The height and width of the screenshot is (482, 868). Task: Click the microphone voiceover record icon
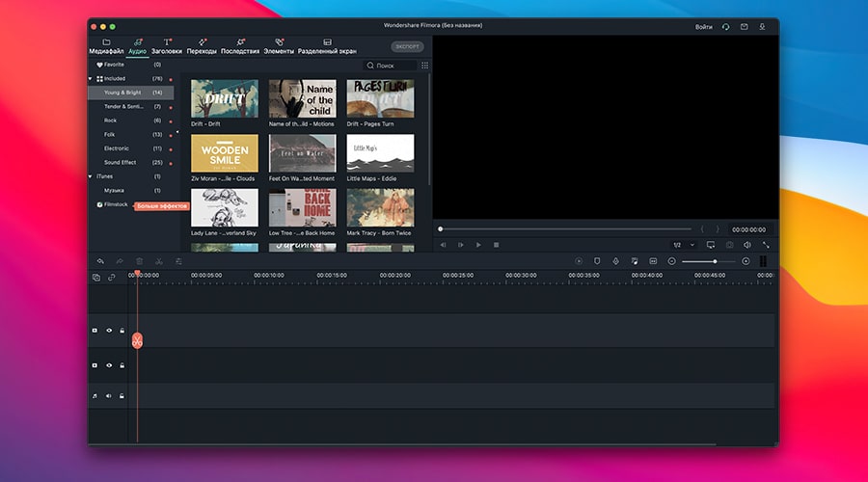615,261
